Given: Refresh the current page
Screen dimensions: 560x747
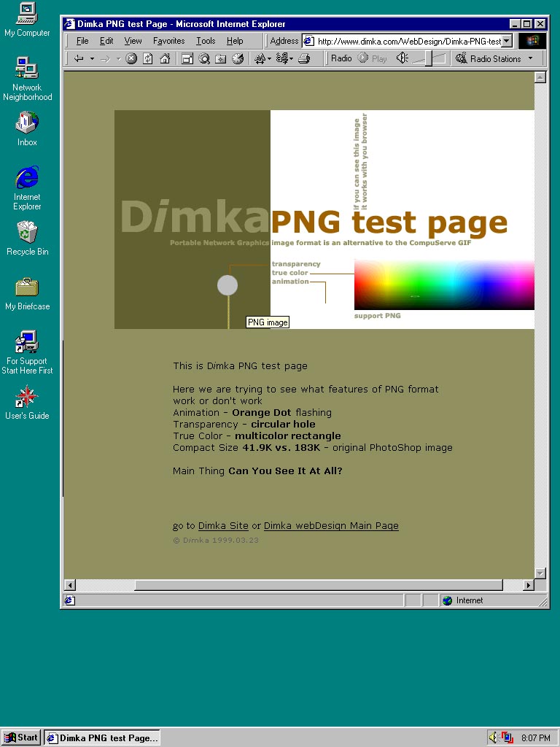Looking at the screenshot, I should click(x=148, y=58).
